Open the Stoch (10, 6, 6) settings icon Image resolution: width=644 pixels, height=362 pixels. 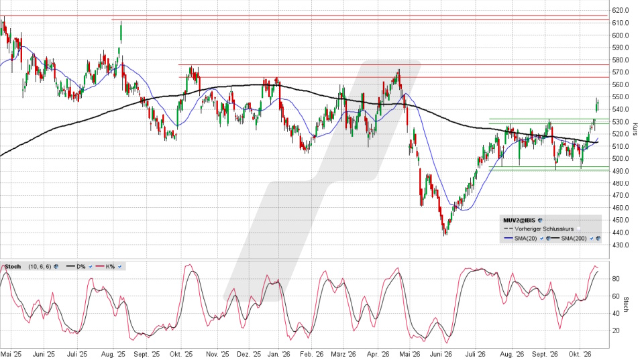click(x=56, y=266)
